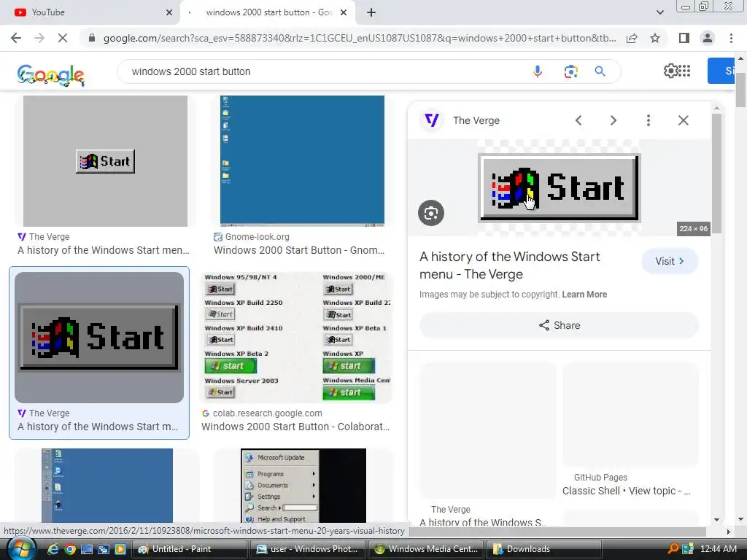Switch to Downloads taskbar window
This screenshot has width=747, height=560.
pos(544,549)
